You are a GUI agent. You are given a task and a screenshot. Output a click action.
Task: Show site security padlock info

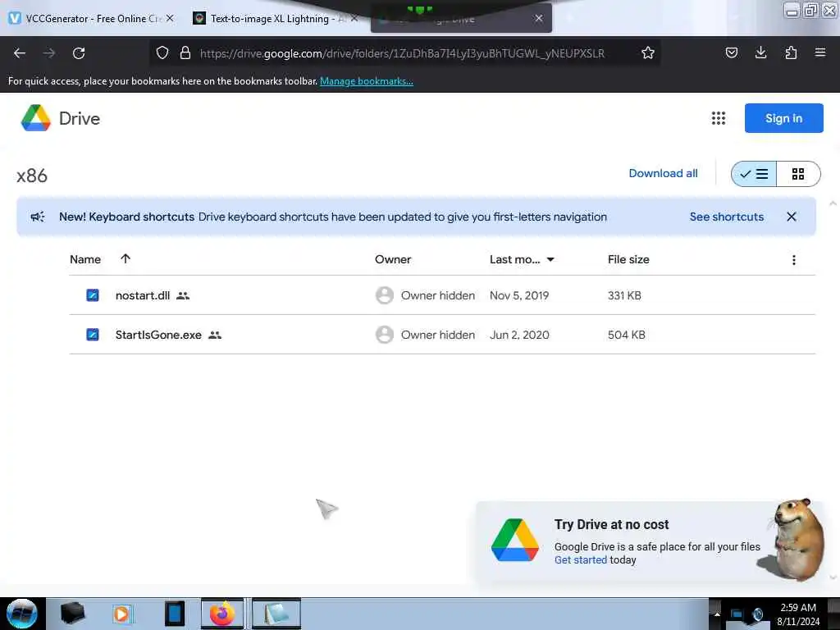185,52
